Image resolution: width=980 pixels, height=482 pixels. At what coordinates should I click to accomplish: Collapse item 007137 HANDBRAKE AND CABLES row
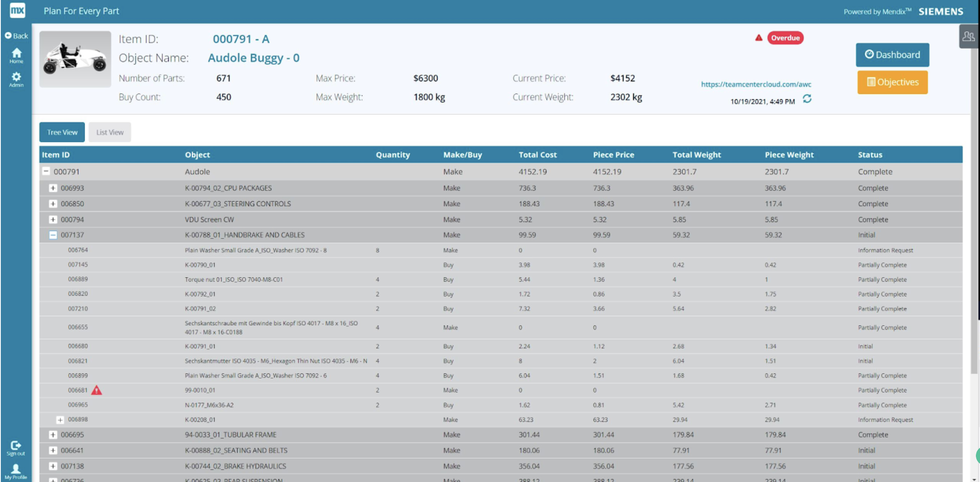[x=53, y=235]
